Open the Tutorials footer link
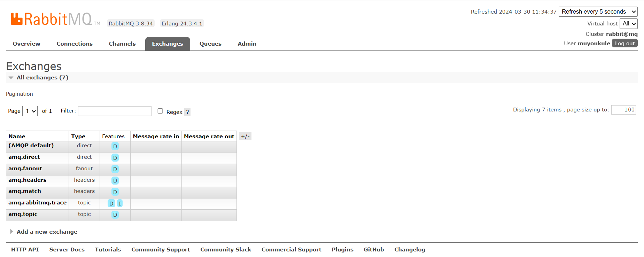Image resolution: width=644 pixels, height=257 pixels. click(108, 250)
